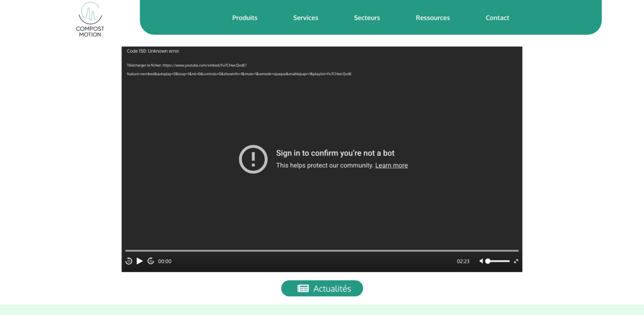Image resolution: width=644 pixels, height=315 pixels.
Task: Adjust the video volume slider
Action: (498, 261)
